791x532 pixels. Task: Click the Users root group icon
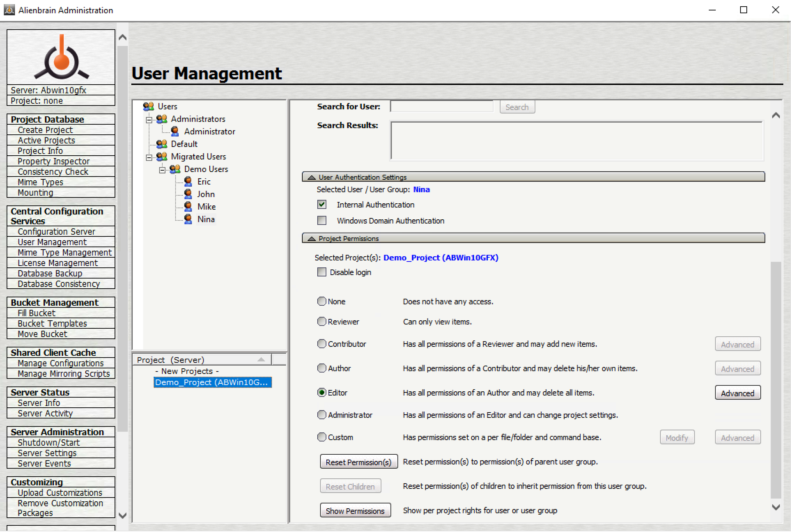pyautogui.click(x=148, y=106)
